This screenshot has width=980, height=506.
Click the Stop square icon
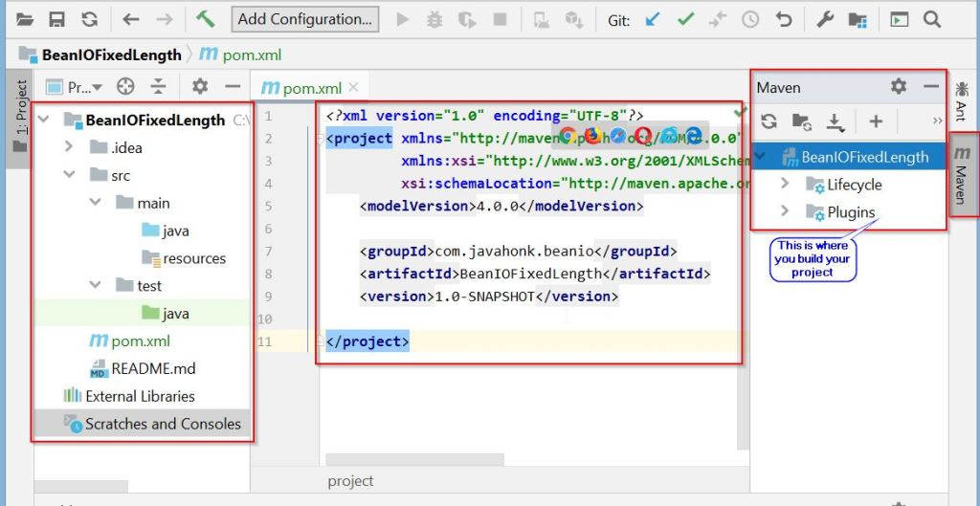click(500, 19)
